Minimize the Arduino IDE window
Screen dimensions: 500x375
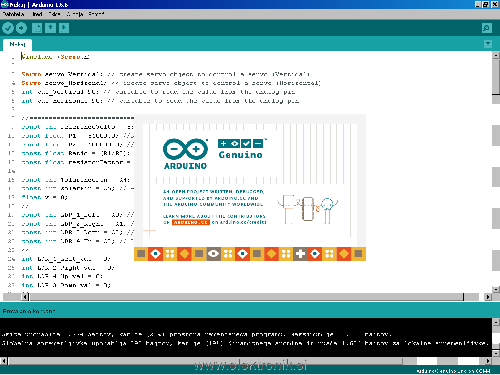(x=478, y=4)
